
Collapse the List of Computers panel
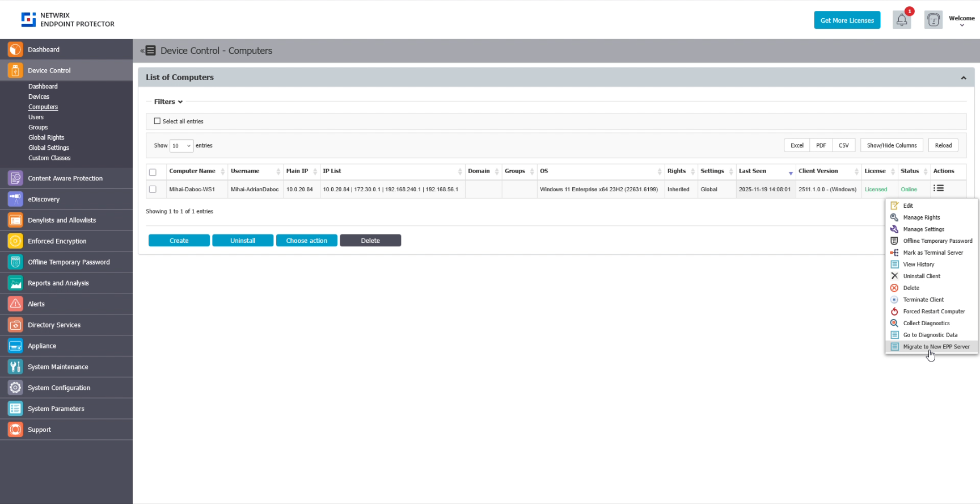[x=963, y=78]
